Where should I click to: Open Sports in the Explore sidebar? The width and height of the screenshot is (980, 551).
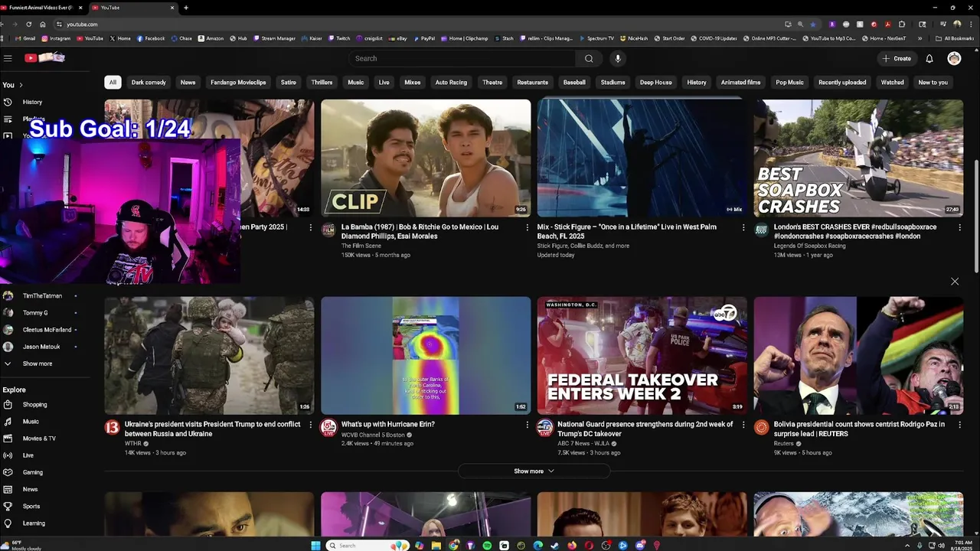click(x=31, y=506)
